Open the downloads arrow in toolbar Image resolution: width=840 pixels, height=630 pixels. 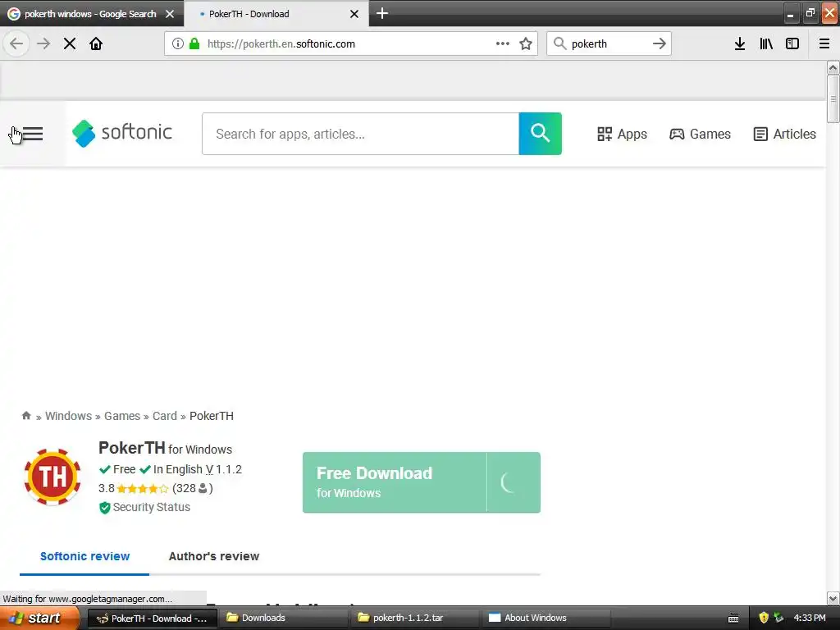coord(740,43)
